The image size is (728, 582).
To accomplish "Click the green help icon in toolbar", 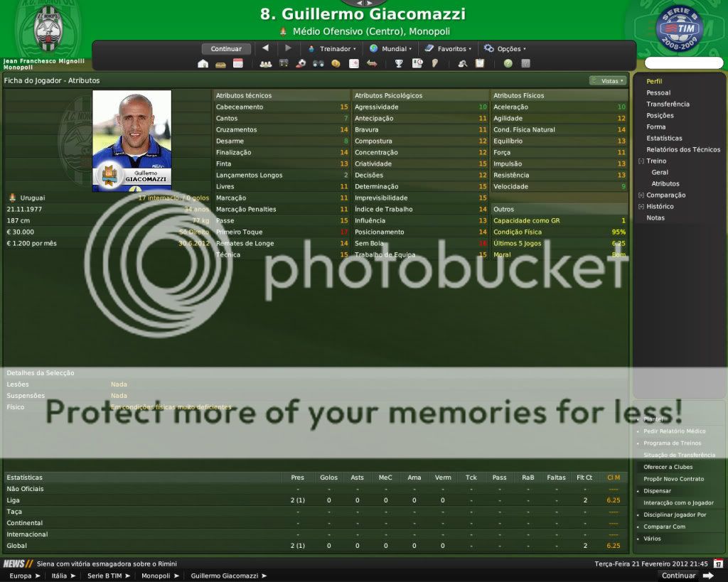I will click(x=508, y=64).
